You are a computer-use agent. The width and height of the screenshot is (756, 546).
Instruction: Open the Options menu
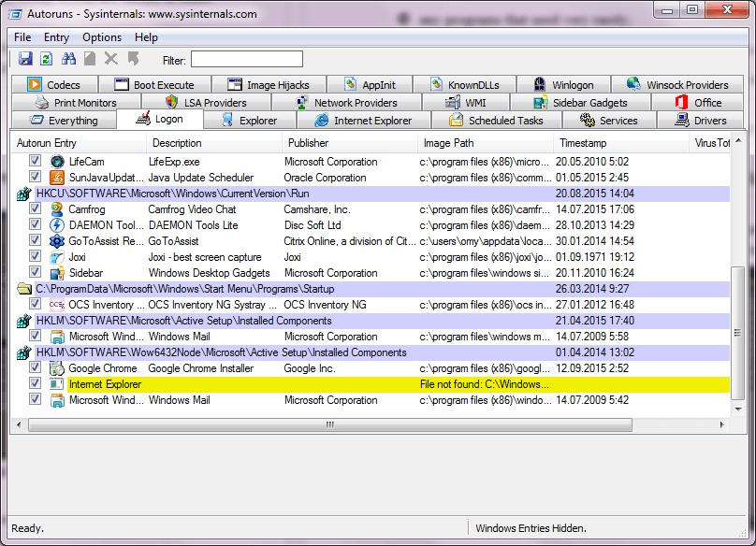(x=102, y=37)
